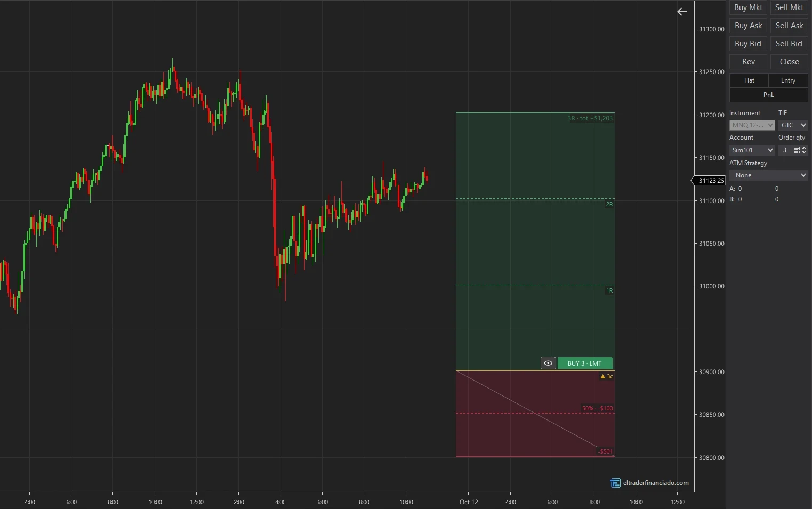Click the 30800.00 price axis label
Image resolution: width=812 pixels, height=509 pixels.
pos(711,458)
